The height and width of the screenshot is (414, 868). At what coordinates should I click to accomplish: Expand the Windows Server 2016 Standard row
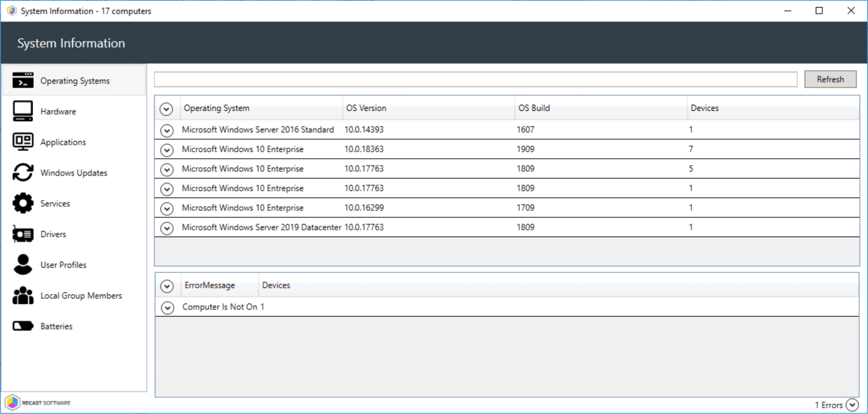[x=167, y=130]
